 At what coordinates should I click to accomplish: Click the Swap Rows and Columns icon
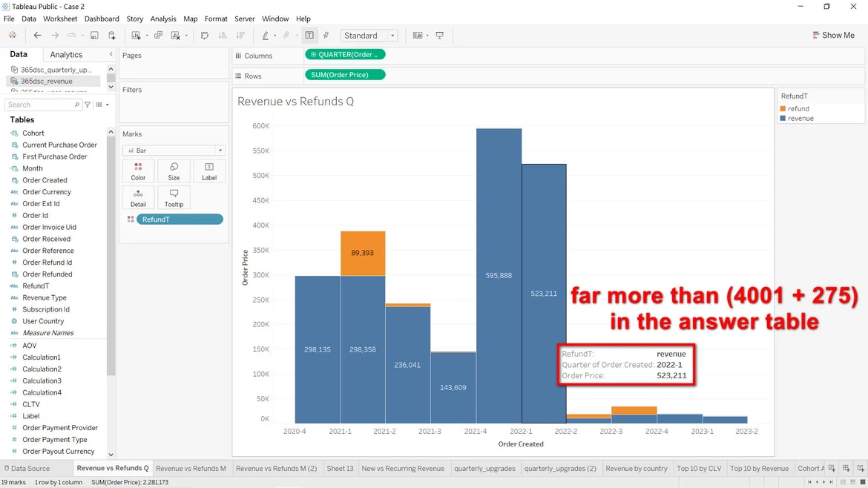(x=205, y=36)
